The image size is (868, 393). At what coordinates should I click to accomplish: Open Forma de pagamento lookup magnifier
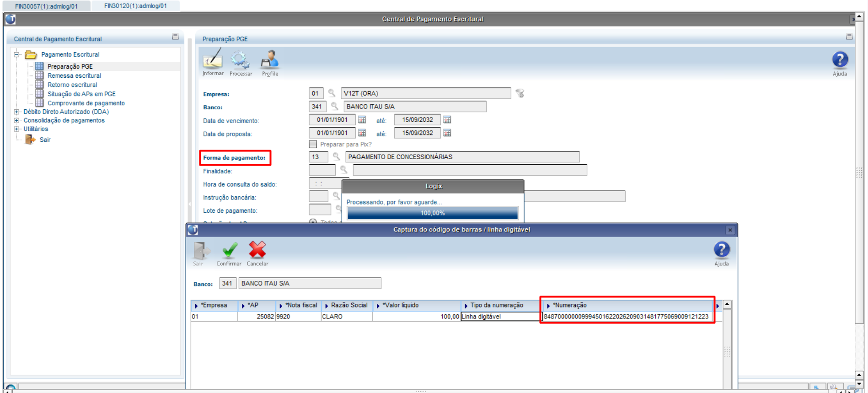(x=337, y=157)
